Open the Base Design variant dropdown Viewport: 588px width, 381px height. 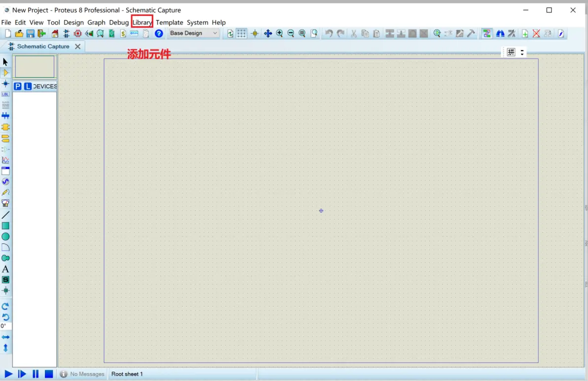(193, 33)
